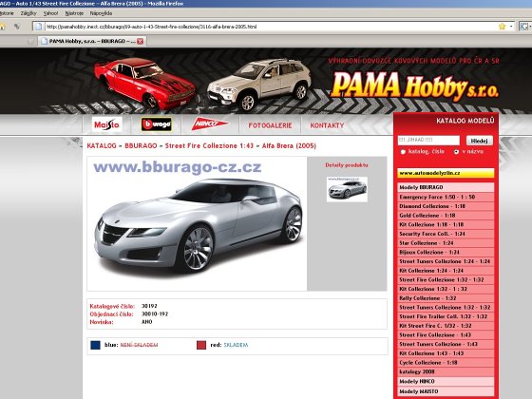Expand Modely MAISTO category
Image resolution: width=532 pixels, height=399 pixels.
click(x=446, y=391)
